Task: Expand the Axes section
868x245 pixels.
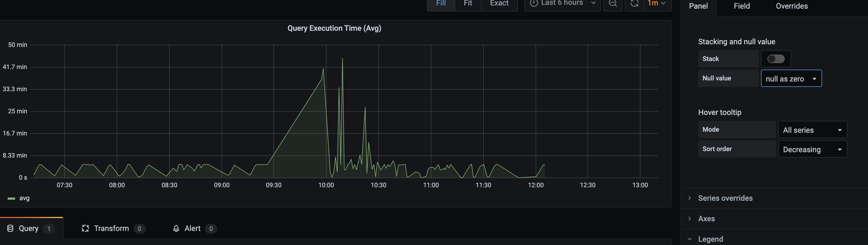Action: tap(706, 218)
